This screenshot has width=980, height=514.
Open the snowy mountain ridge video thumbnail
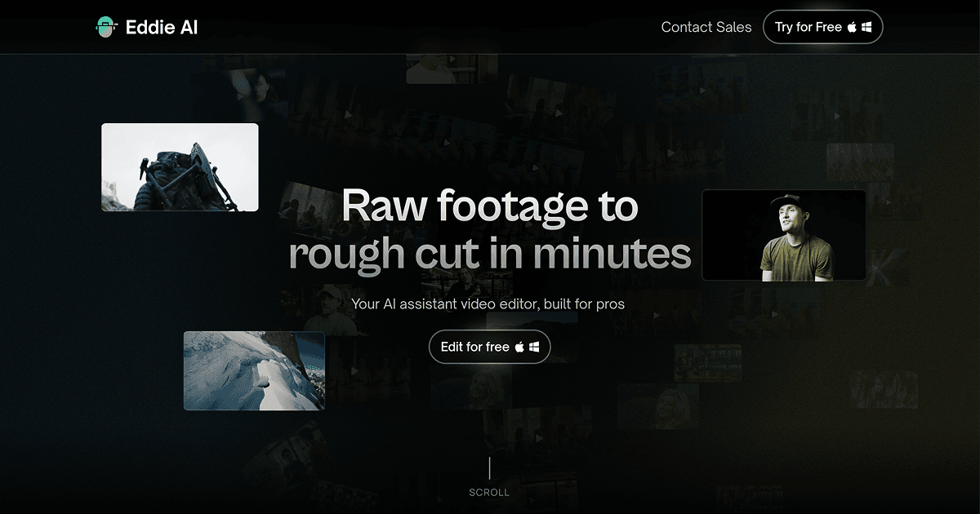(x=254, y=370)
